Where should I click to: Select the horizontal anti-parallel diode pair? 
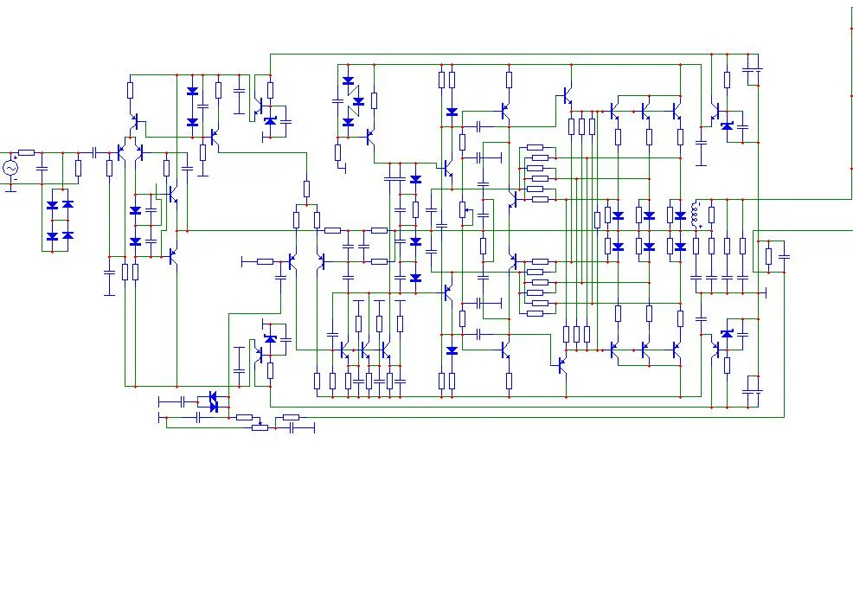point(213,401)
